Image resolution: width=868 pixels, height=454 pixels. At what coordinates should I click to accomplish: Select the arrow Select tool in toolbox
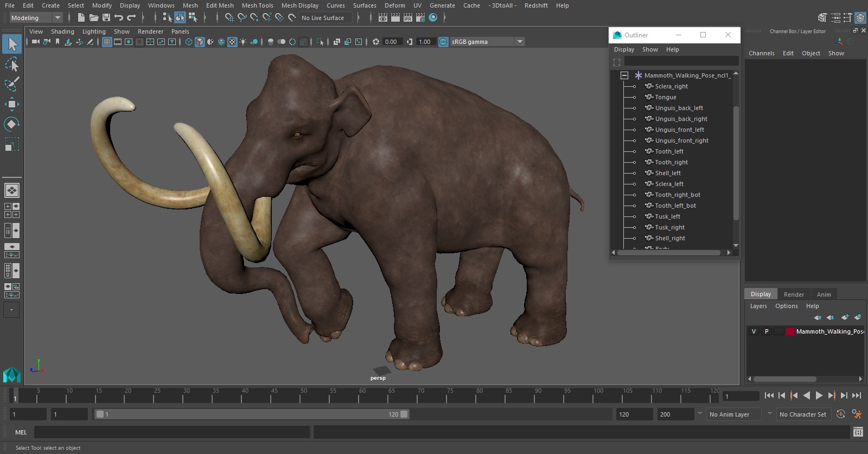pyautogui.click(x=12, y=44)
